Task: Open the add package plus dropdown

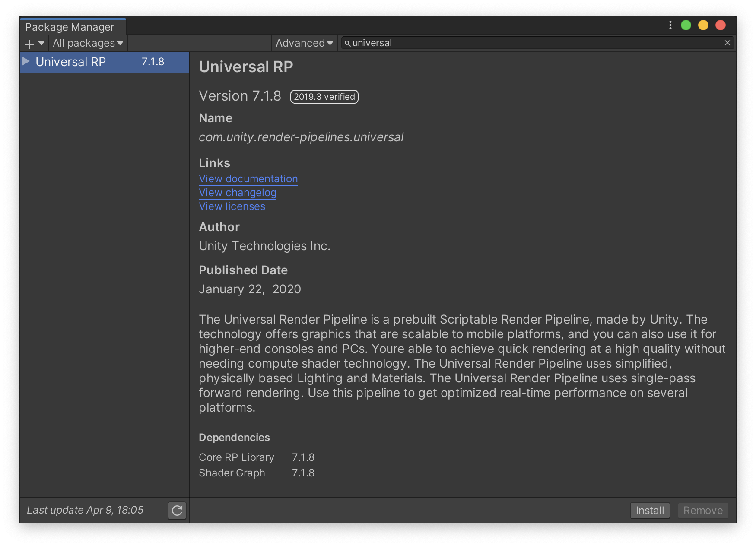Action: (x=35, y=44)
